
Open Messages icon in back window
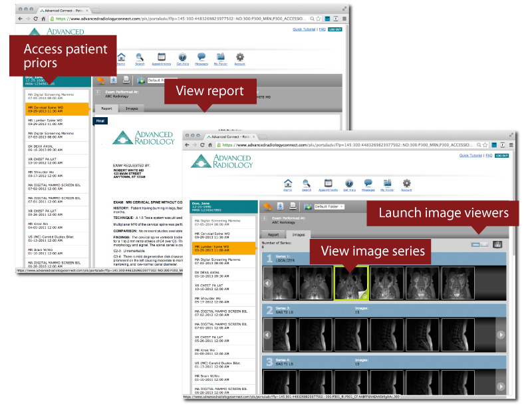(201, 58)
